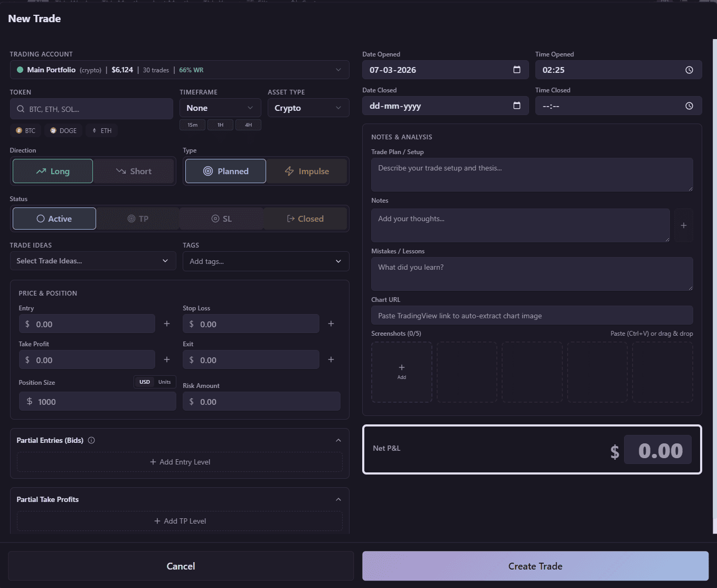
Task: Open the Time Opened clock picker
Action: [689, 69]
